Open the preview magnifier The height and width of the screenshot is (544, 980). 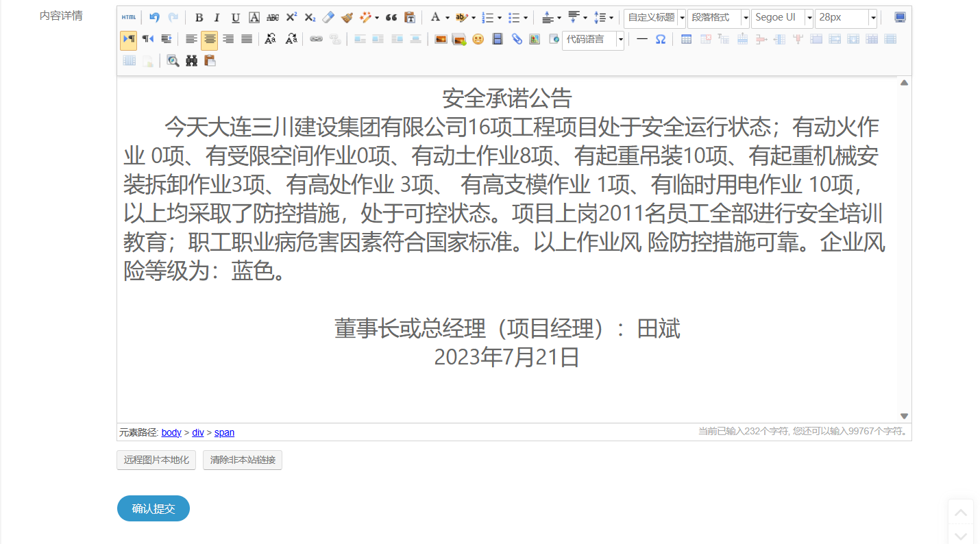173,61
